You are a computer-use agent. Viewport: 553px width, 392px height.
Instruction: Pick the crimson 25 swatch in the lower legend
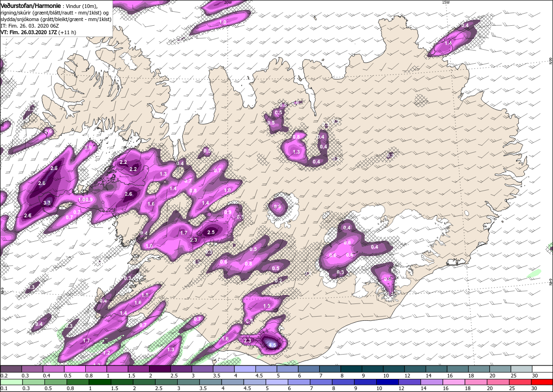(x=520, y=382)
